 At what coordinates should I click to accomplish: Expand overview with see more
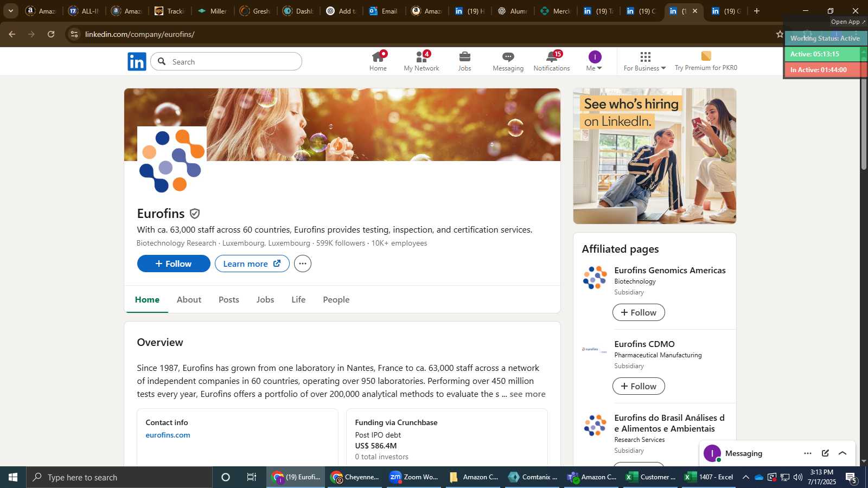[527, 394]
